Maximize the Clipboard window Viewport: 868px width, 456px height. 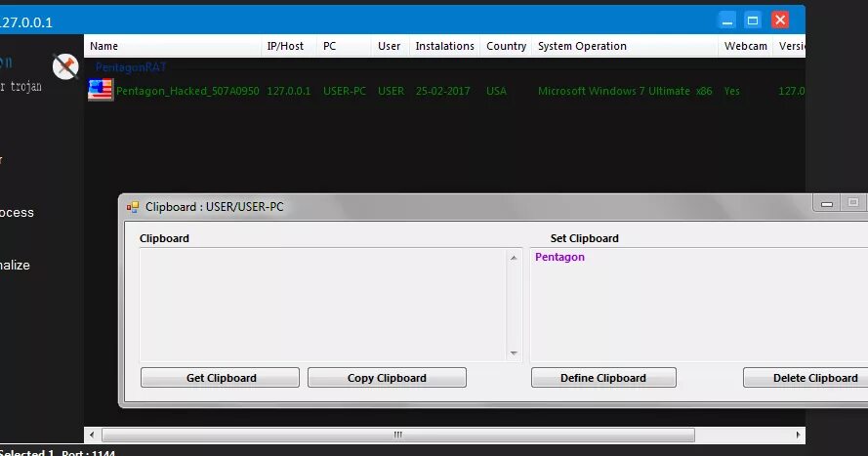pos(853,203)
